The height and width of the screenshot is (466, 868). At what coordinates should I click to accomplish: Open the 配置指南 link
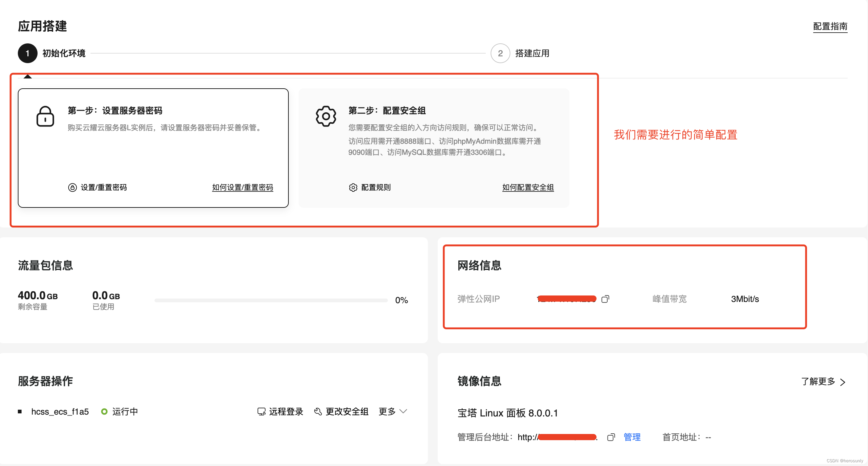830,26
